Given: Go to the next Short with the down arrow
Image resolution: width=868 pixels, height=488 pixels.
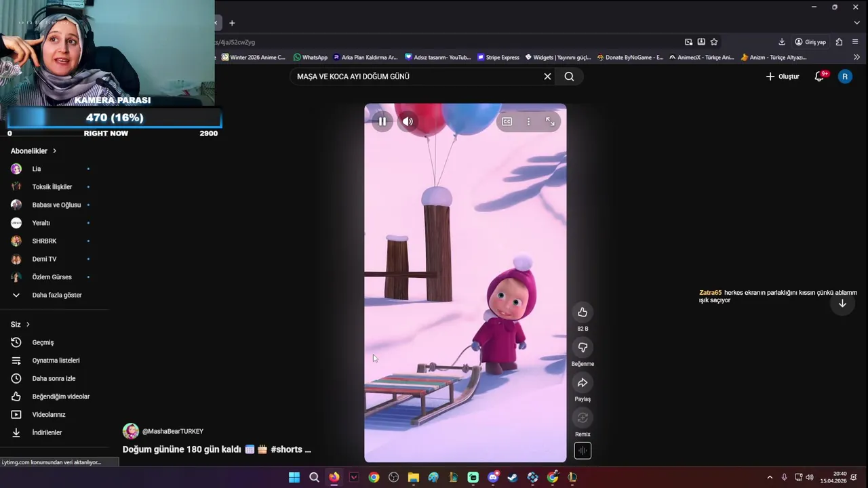Looking at the screenshot, I should [842, 304].
